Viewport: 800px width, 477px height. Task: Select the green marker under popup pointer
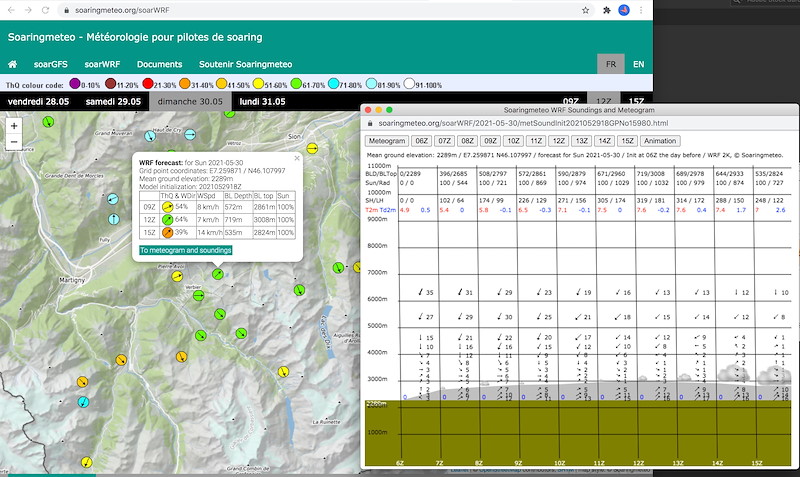[218, 274]
